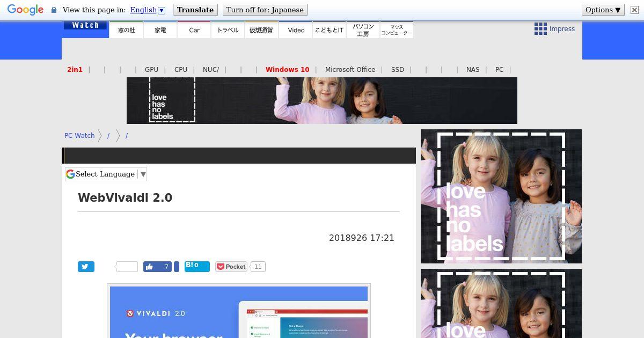This screenshot has height=338, width=644.
Task: Open the 仮想通貨 tab
Action: coord(261,30)
